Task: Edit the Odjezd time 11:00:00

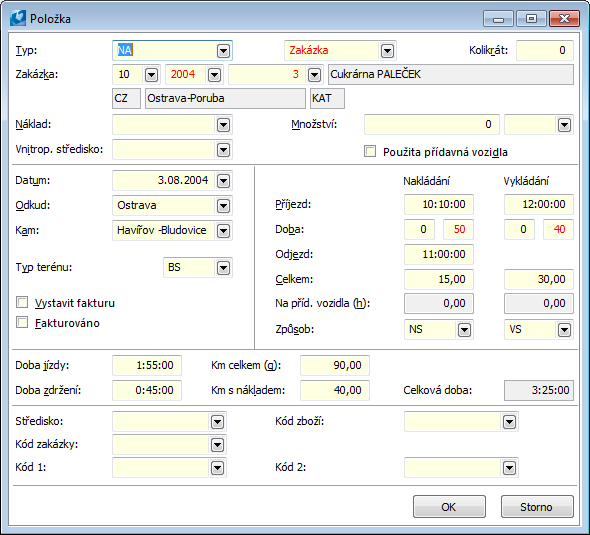Action: tap(438, 254)
